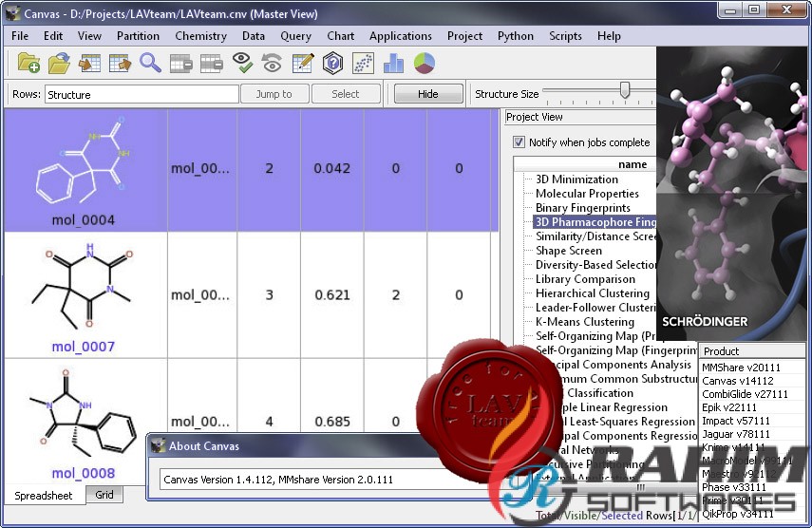Select Similarity/Distance Screen item
The height and width of the screenshot is (528, 812).
[595, 236]
